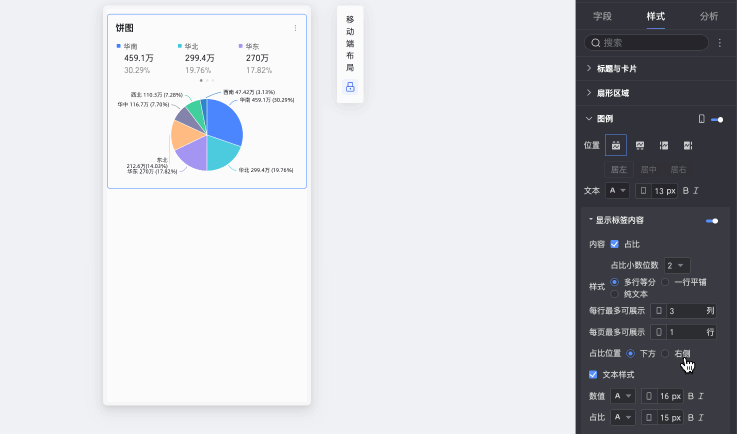The height and width of the screenshot is (434, 737).
Task: Collapse the 图例 section
Action: pyautogui.click(x=589, y=119)
